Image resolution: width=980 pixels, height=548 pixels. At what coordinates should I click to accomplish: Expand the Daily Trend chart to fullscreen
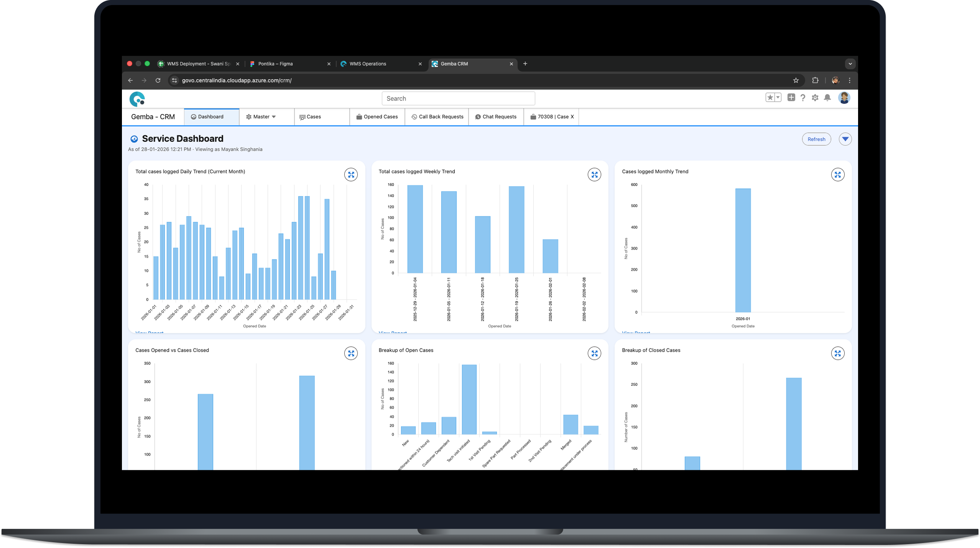click(x=351, y=175)
